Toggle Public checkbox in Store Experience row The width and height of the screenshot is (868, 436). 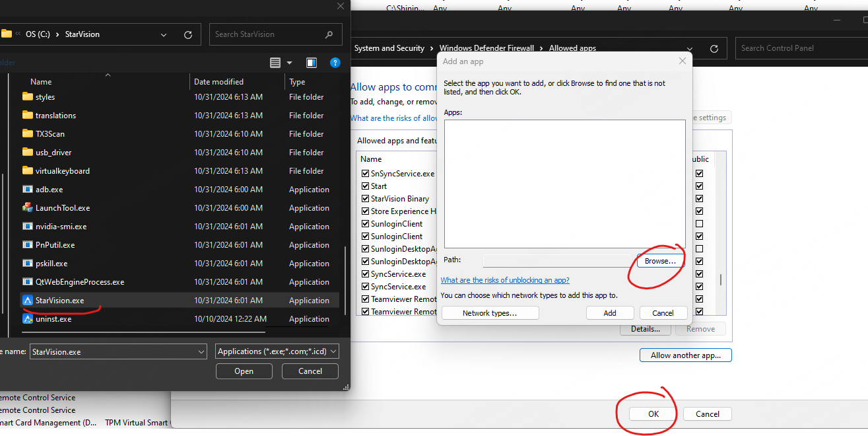pos(700,211)
